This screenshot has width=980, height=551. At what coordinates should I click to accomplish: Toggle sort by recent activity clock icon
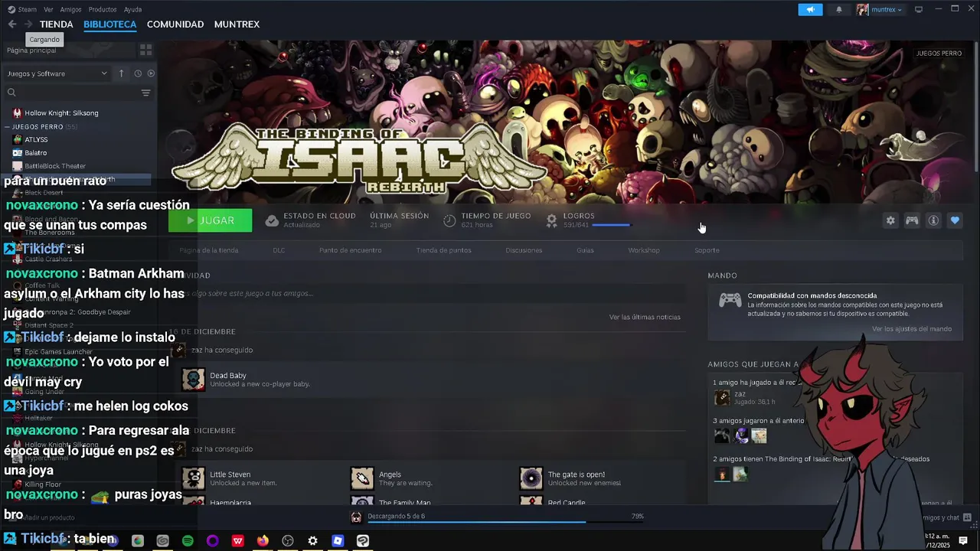point(138,73)
